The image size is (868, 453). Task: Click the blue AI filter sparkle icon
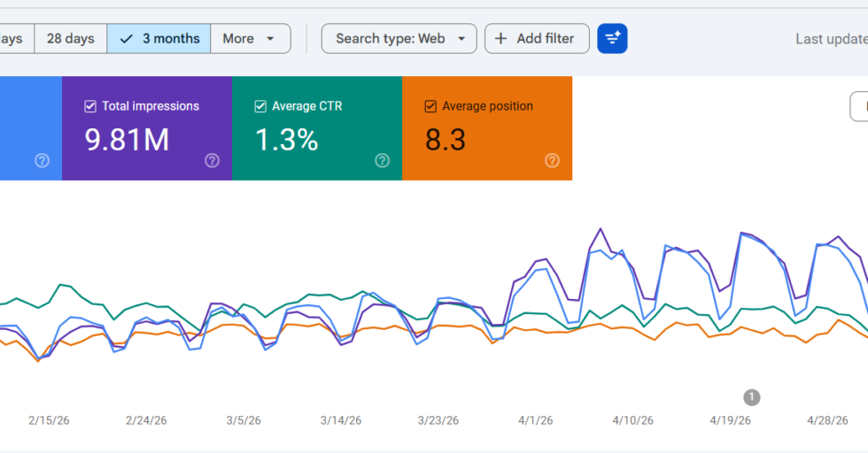click(x=612, y=39)
